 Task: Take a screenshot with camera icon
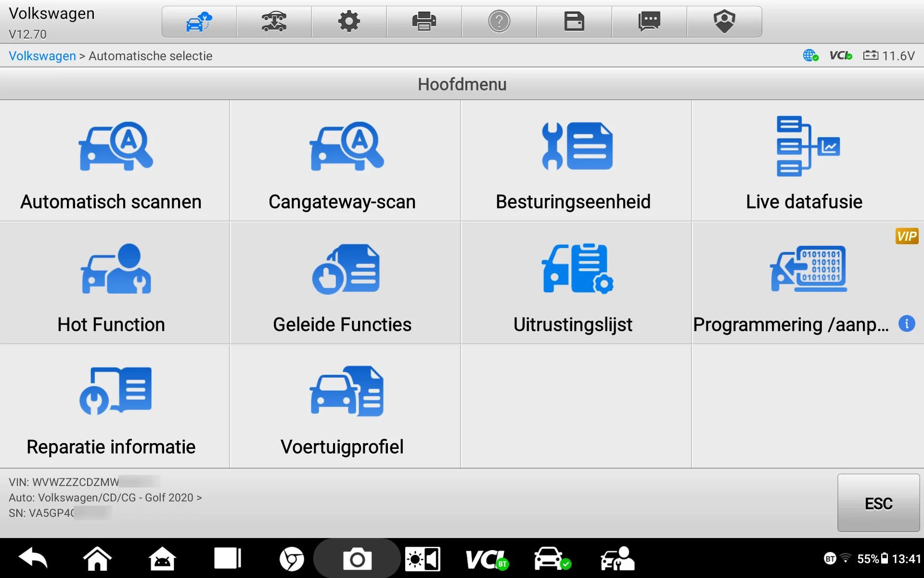[x=357, y=559]
